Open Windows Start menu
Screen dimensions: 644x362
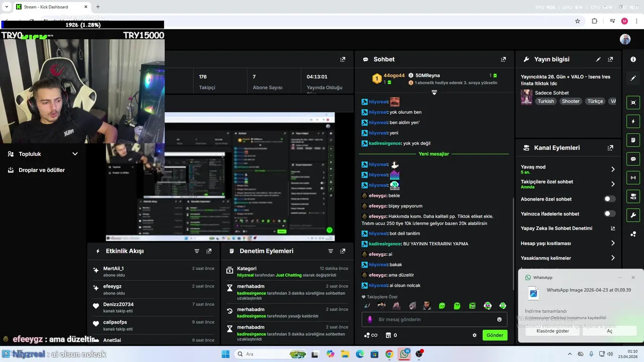pyautogui.click(x=225, y=354)
